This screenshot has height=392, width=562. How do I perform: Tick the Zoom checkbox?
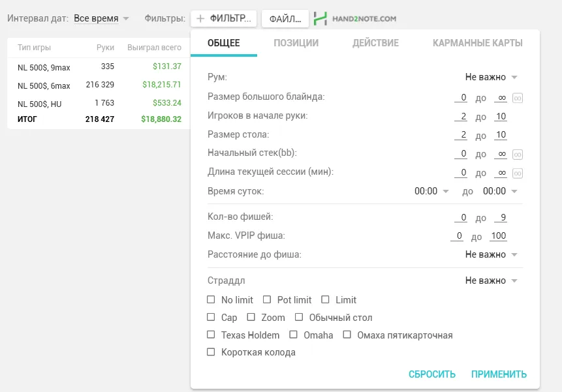coord(251,318)
